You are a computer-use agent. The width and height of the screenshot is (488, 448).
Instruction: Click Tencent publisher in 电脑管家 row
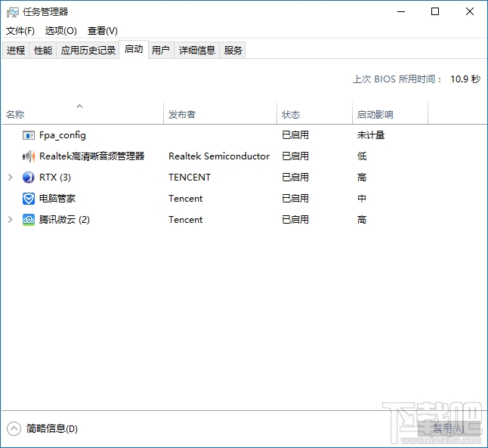pyautogui.click(x=186, y=199)
